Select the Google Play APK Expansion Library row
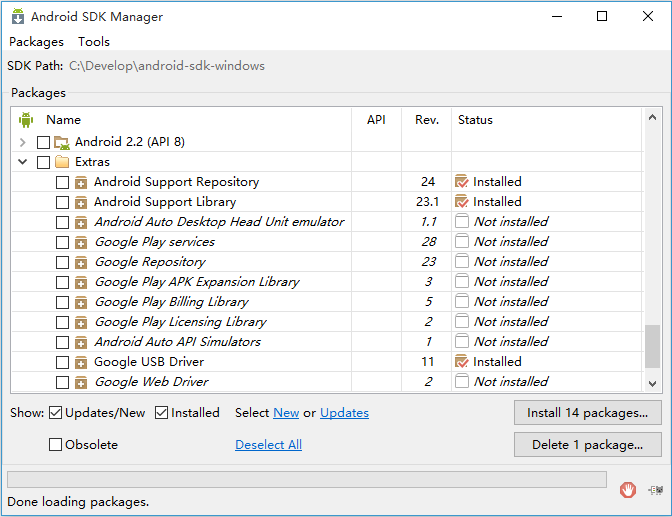 [x=327, y=282]
